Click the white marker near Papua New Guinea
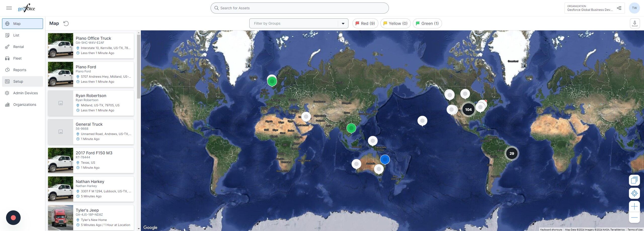 pyautogui.click(x=373, y=141)
